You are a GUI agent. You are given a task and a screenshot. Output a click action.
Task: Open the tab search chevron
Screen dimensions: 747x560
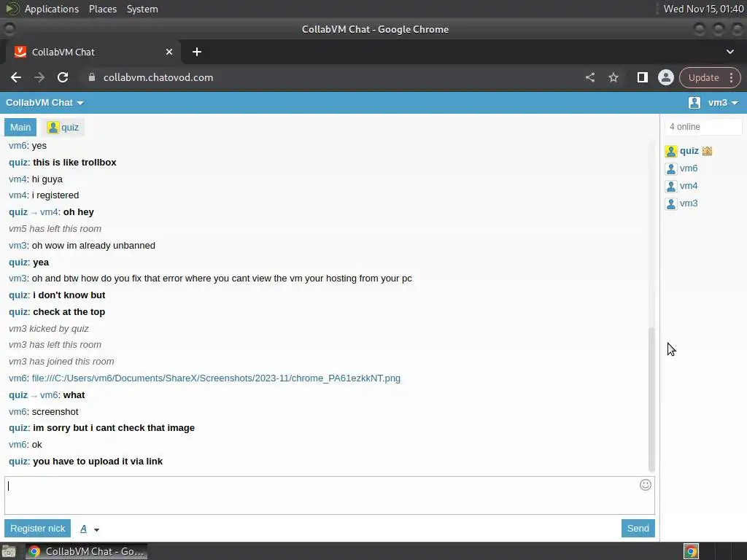tap(729, 52)
